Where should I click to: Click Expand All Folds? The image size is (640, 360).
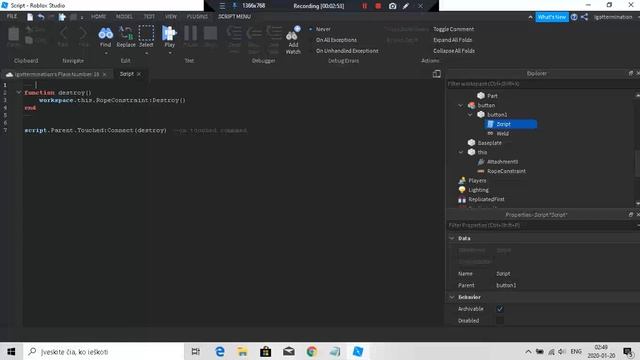452,40
